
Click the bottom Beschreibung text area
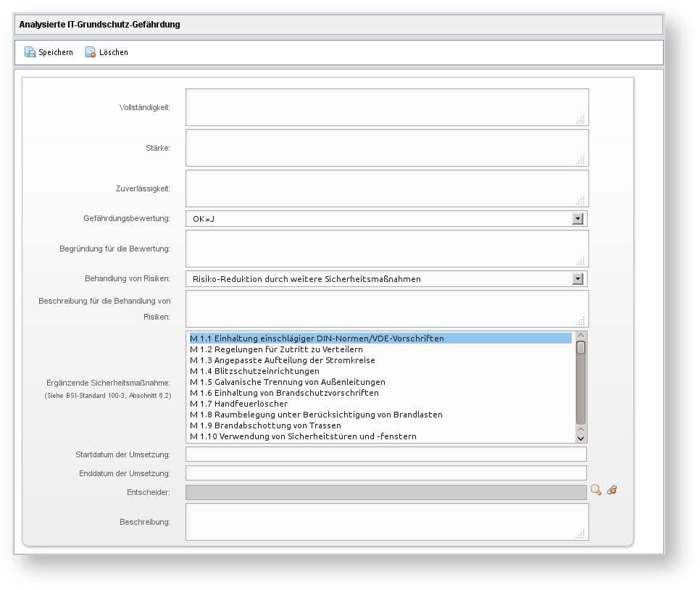(386, 522)
